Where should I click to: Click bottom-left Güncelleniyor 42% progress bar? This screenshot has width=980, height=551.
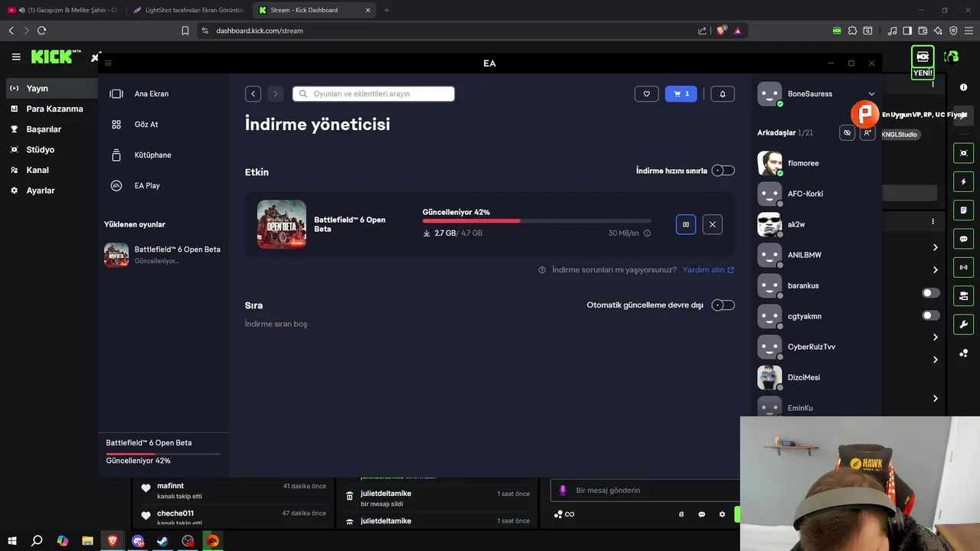(163, 454)
